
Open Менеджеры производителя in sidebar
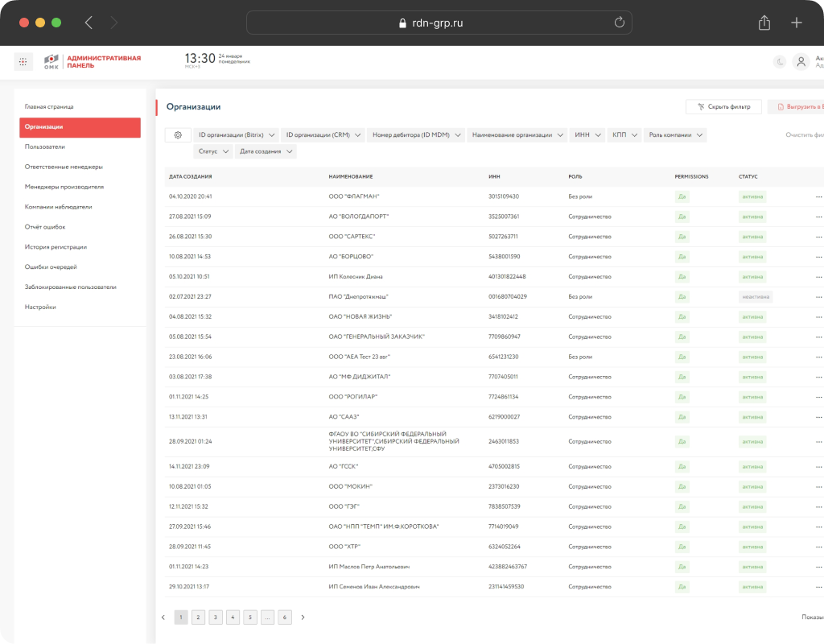(64, 187)
